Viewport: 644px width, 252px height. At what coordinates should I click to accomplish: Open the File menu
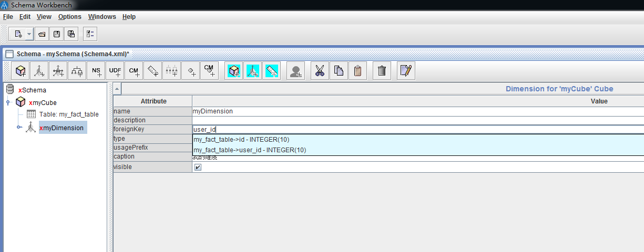[8, 17]
